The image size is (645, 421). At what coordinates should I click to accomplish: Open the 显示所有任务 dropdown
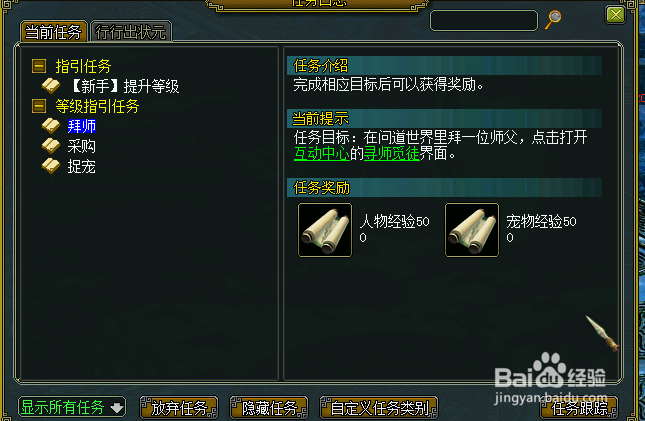72,407
